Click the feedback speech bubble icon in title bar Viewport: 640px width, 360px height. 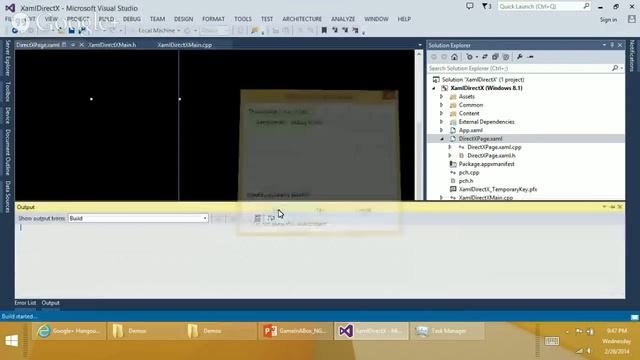(470, 6)
